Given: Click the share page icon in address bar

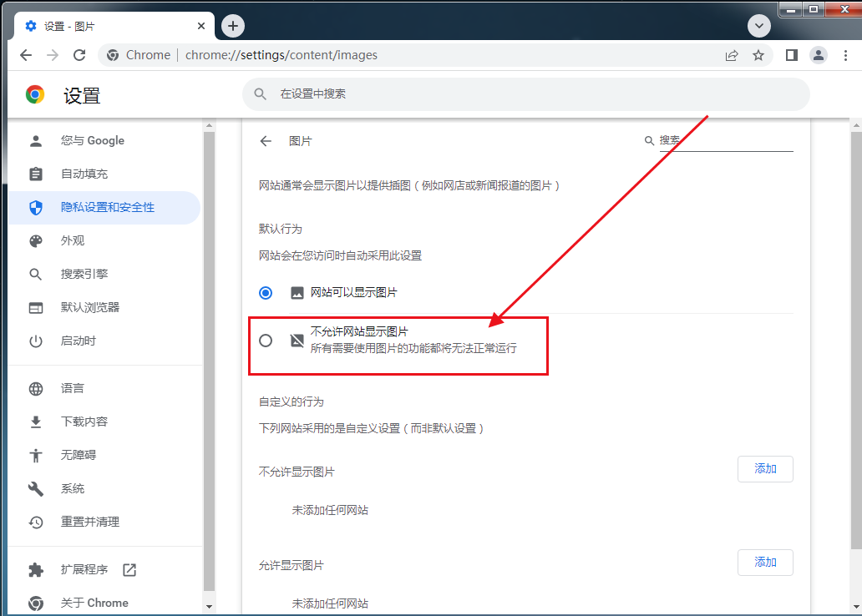Looking at the screenshot, I should (732, 55).
